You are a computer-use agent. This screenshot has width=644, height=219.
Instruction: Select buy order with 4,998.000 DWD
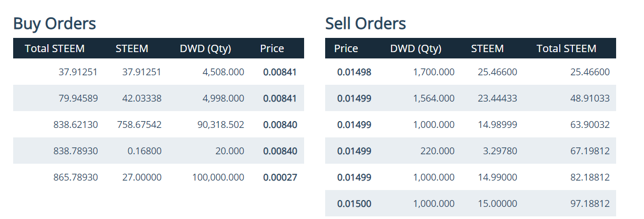coord(158,98)
